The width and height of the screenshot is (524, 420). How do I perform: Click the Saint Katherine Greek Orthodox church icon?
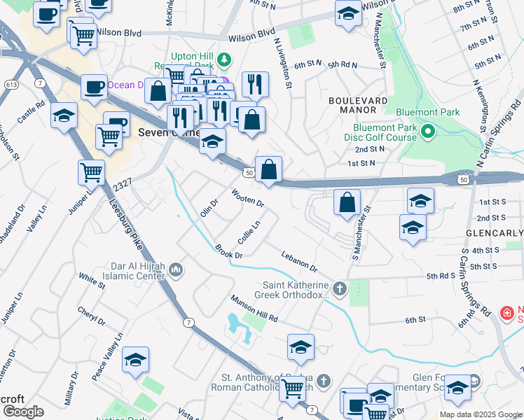click(x=340, y=288)
